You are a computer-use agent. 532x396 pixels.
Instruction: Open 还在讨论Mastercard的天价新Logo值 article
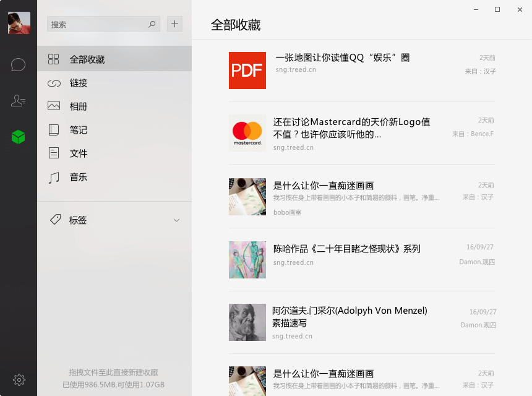[x=351, y=128]
